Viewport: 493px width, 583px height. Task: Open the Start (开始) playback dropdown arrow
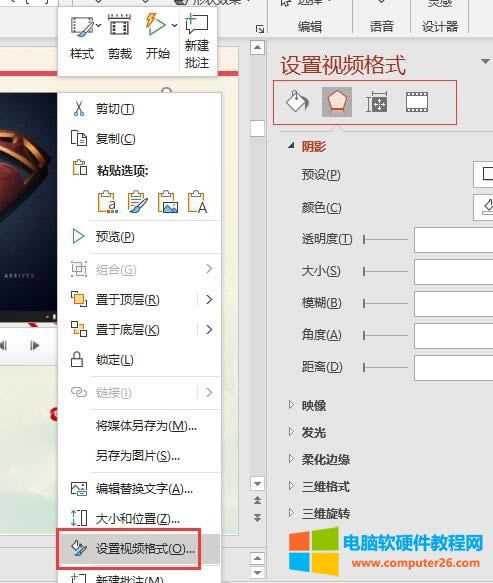coord(174,26)
